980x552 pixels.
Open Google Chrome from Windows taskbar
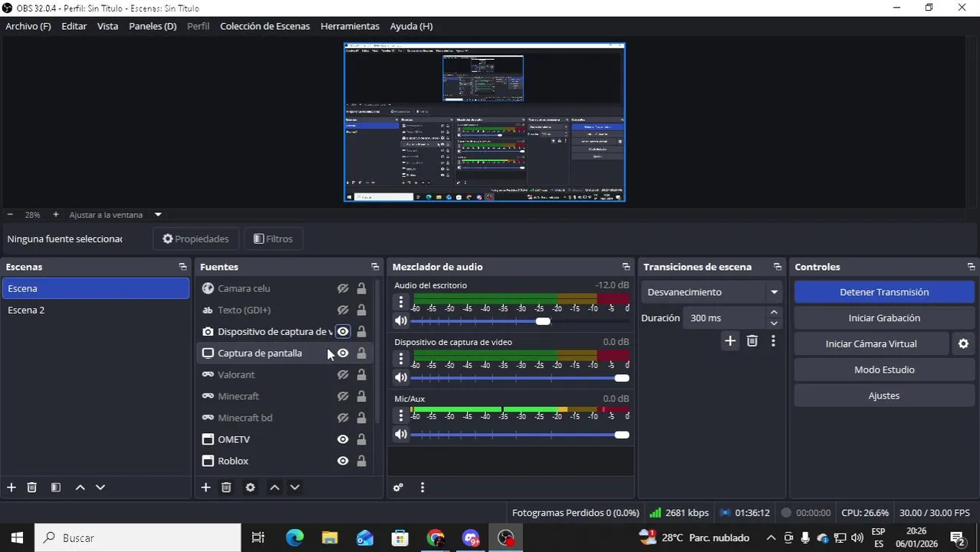436,538
